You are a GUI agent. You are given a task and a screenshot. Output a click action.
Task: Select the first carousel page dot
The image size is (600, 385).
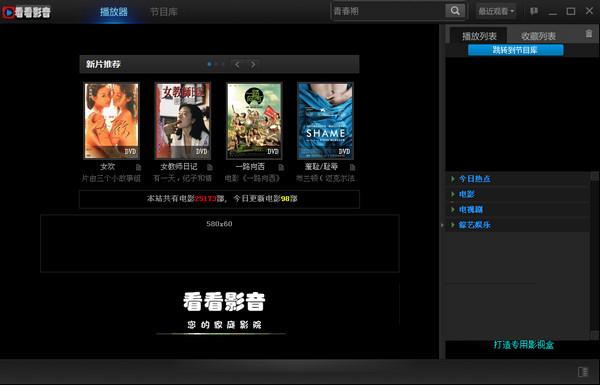209,64
